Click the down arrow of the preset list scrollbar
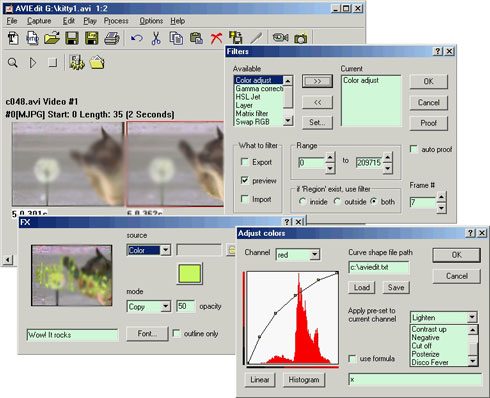The height and width of the screenshot is (398, 490). pos(473,361)
